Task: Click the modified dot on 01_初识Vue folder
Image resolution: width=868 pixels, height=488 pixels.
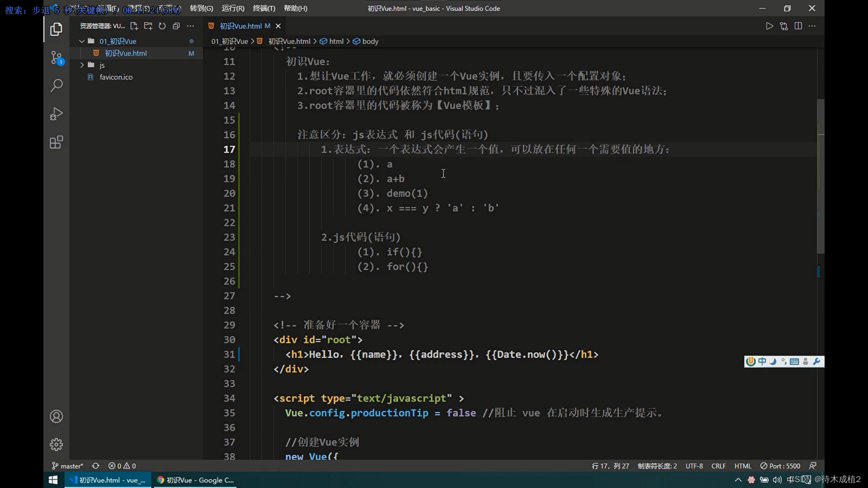Action: [x=191, y=41]
